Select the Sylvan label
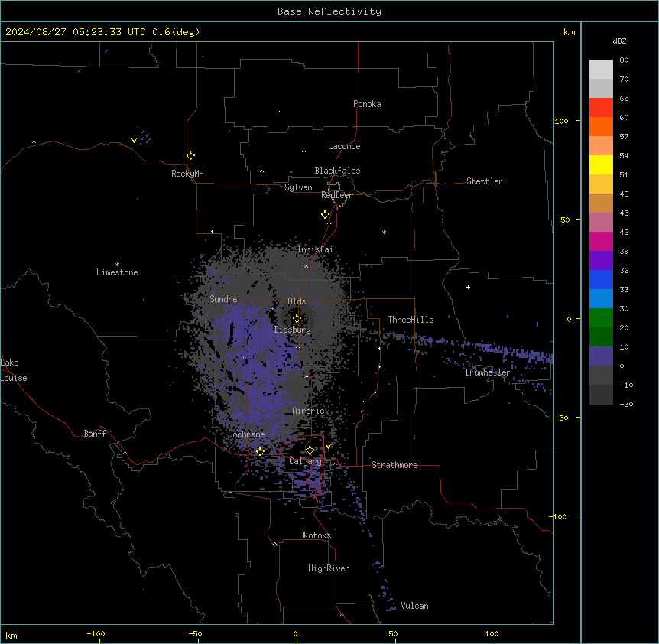 (298, 187)
